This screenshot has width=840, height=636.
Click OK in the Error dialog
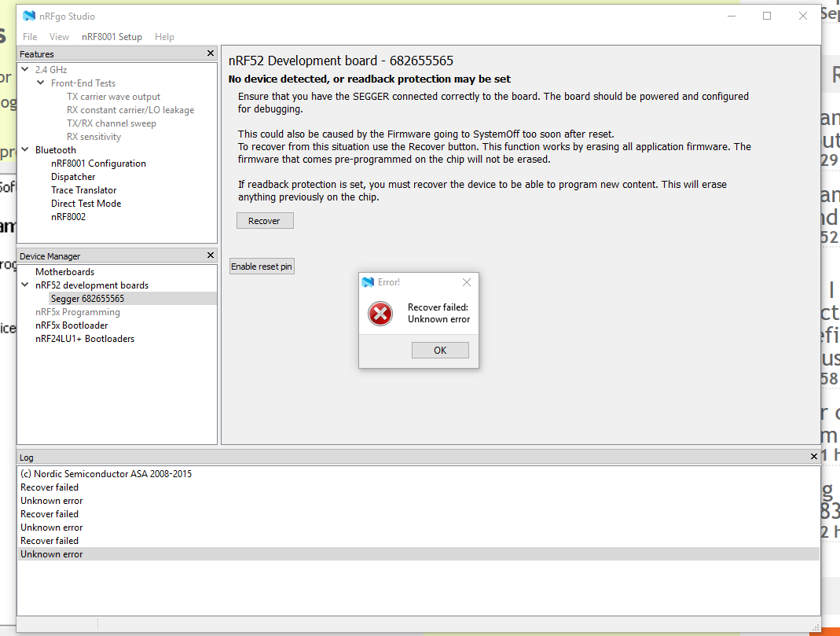(x=440, y=351)
